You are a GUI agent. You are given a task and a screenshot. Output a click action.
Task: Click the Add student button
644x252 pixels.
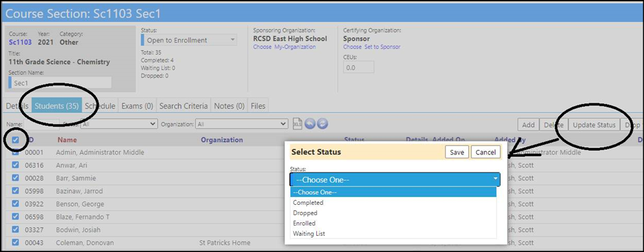528,125
